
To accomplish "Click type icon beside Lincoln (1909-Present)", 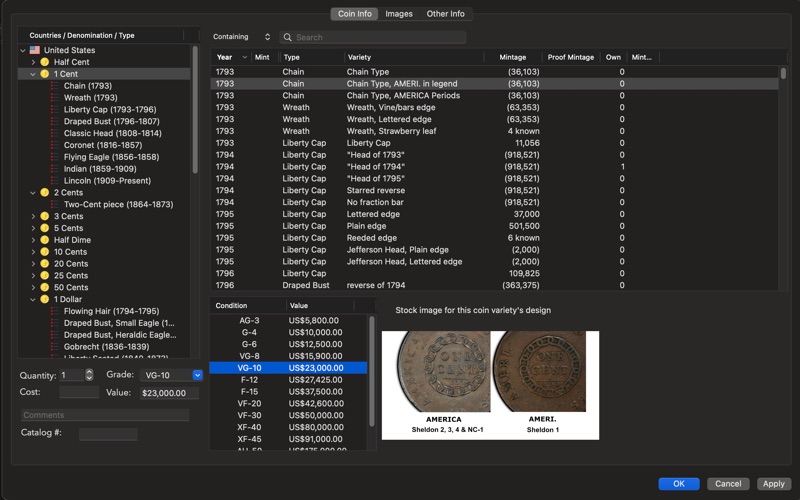I will pos(55,181).
